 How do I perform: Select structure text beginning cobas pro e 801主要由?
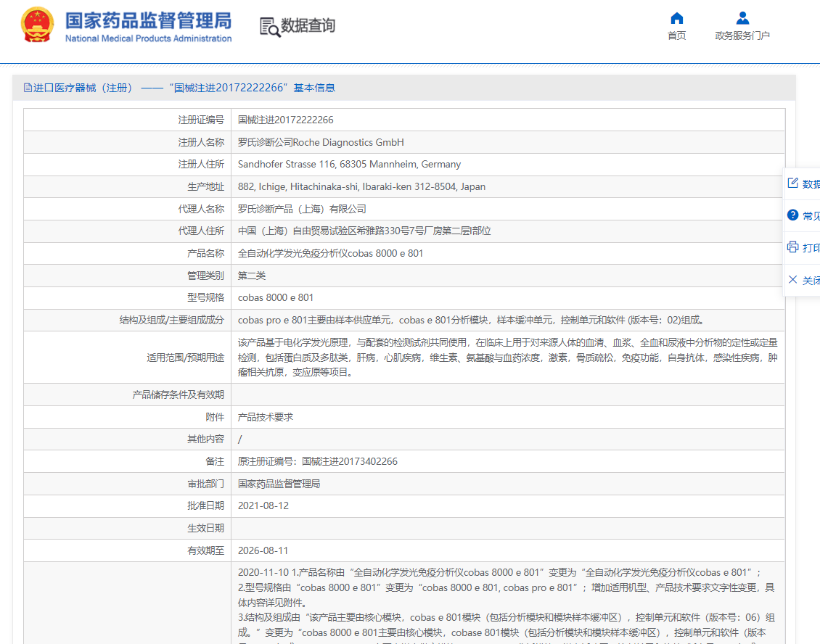click(x=472, y=320)
